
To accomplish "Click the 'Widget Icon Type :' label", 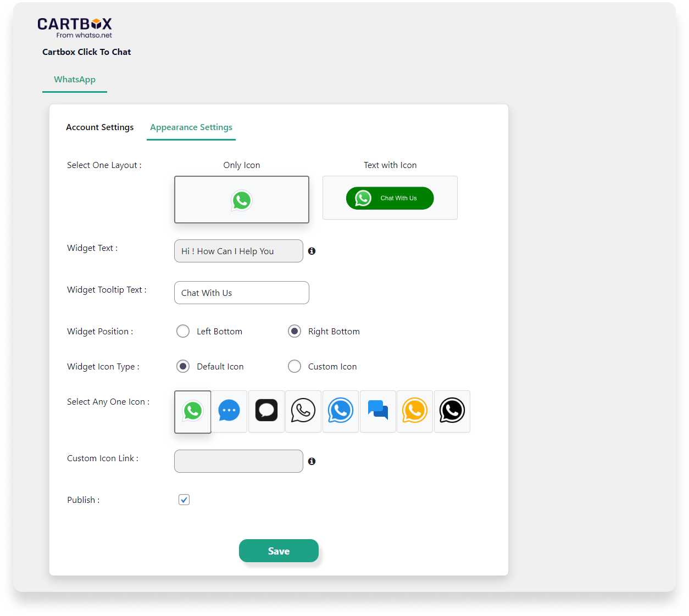I will [x=103, y=366].
